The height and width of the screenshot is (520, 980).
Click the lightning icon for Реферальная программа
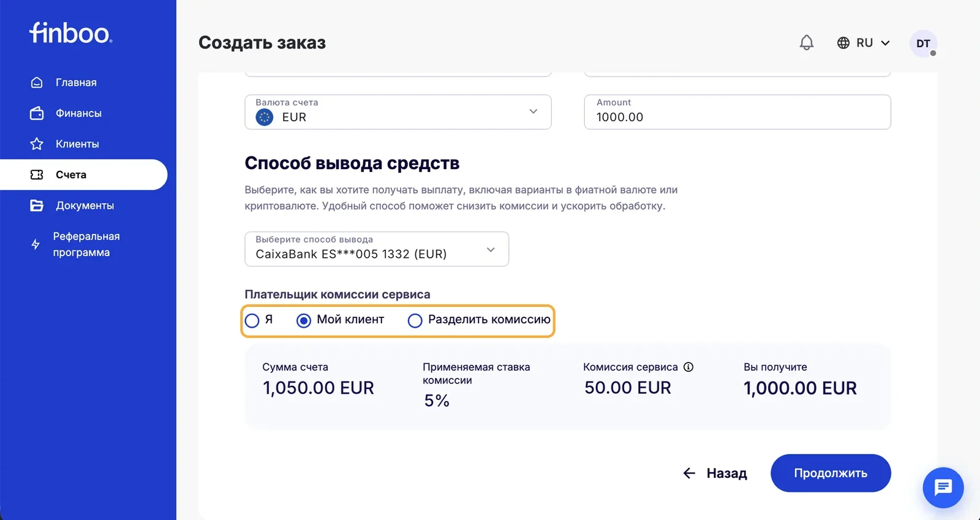point(36,244)
